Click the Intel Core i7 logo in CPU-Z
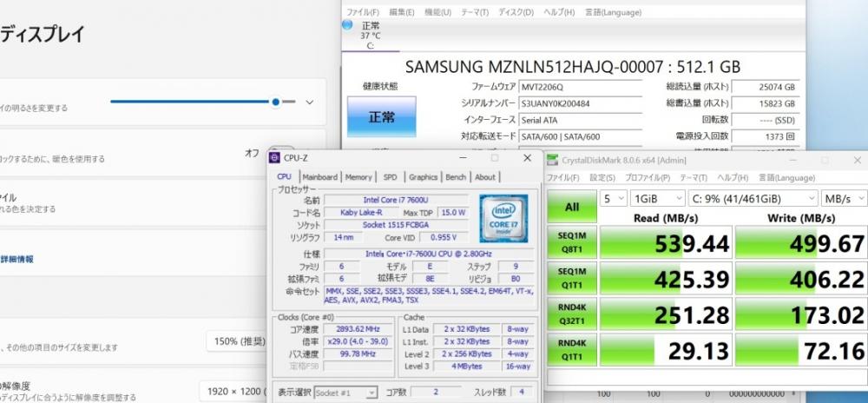This screenshot has width=868, height=403. (x=503, y=219)
